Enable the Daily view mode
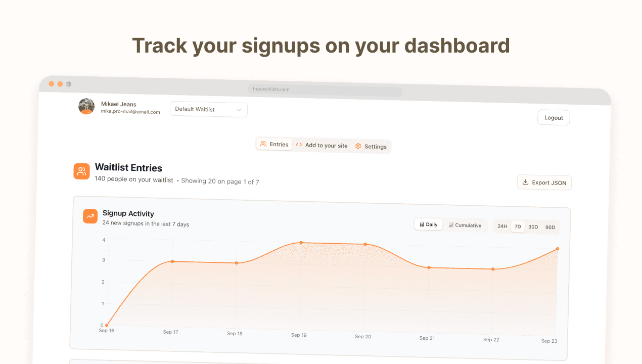 (x=428, y=224)
